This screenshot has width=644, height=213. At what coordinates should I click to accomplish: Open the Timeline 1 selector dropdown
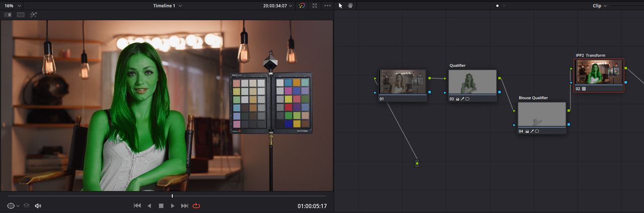(x=168, y=6)
